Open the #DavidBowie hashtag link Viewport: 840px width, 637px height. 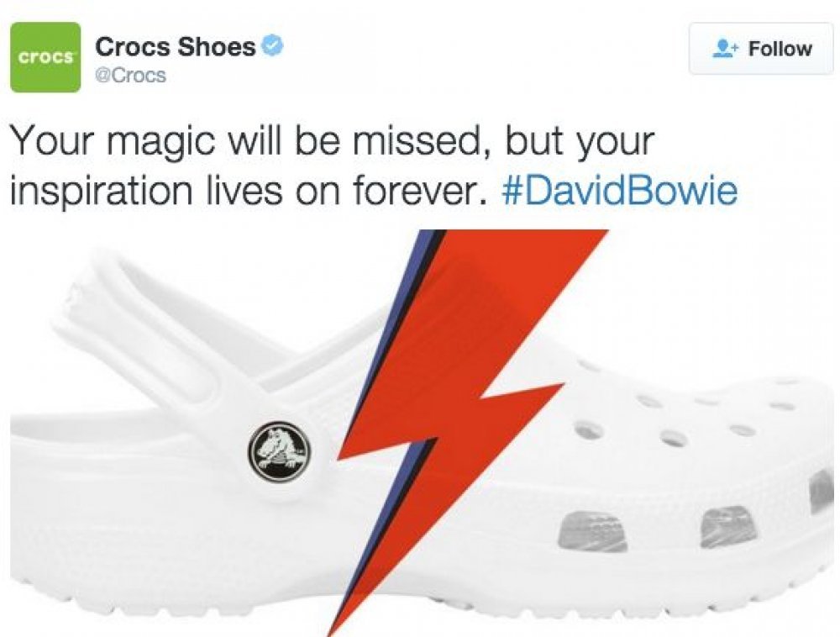point(620,190)
